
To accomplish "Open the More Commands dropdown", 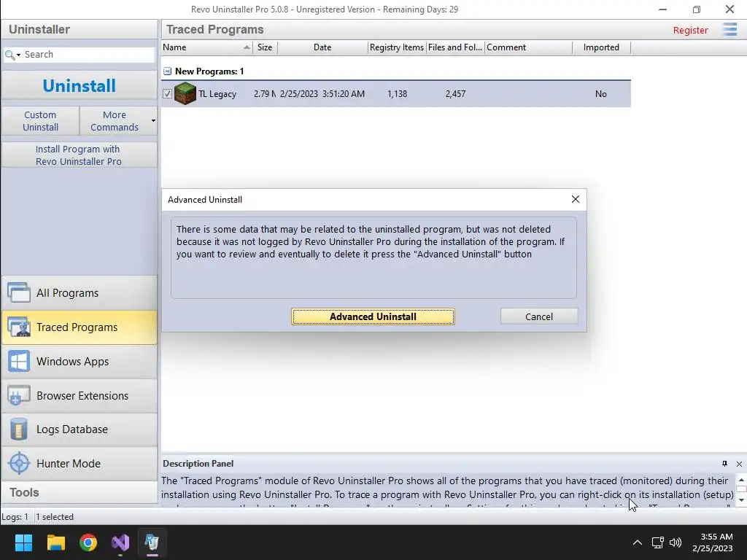I will click(x=118, y=121).
